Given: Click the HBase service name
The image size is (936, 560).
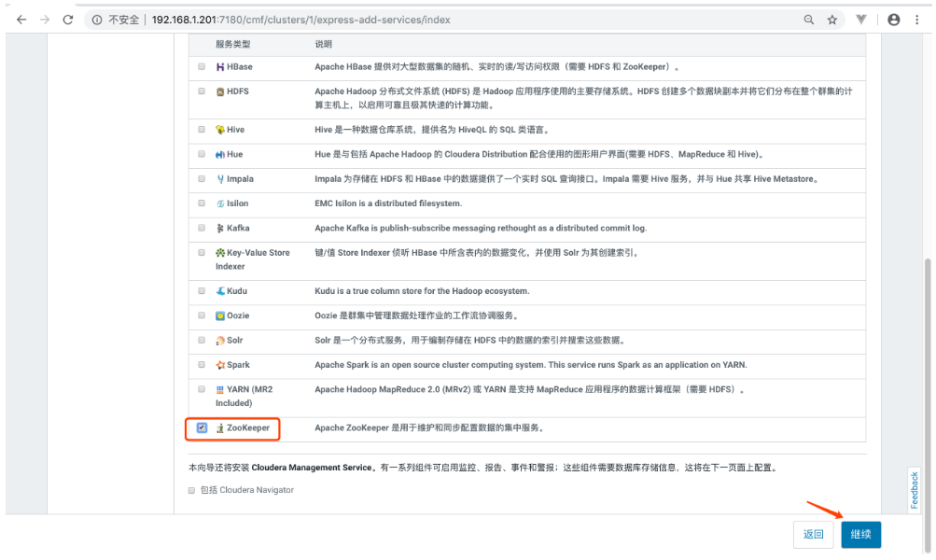Looking at the screenshot, I should 240,67.
